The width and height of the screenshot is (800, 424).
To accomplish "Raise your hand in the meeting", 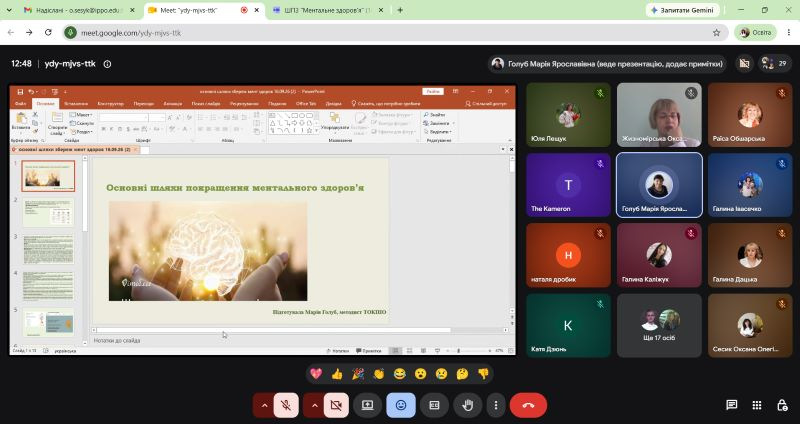I will pyautogui.click(x=467, y=406).
